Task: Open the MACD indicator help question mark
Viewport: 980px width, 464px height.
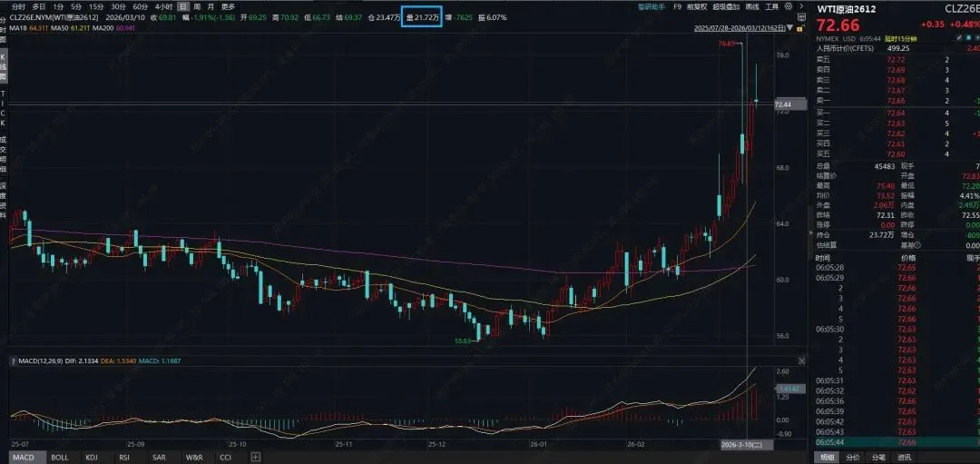Action: pos(13,360)
